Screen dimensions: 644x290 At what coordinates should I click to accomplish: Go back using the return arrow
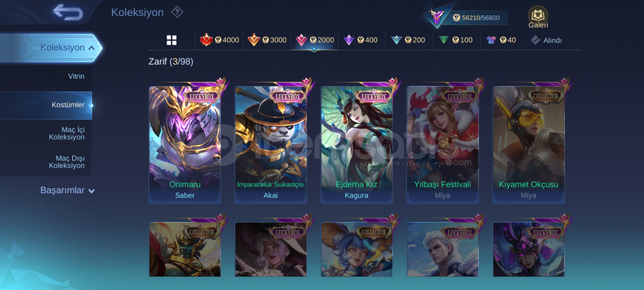pyautogui.click(x=68, y=12)
